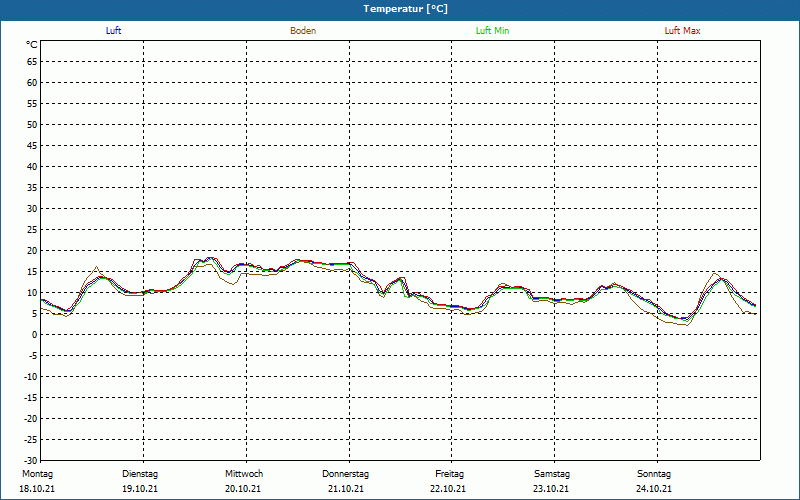Image resolution: width=800 pixels, height=500 pixels.
Task: Click the date 21.10.21
Action: [346, 489]
